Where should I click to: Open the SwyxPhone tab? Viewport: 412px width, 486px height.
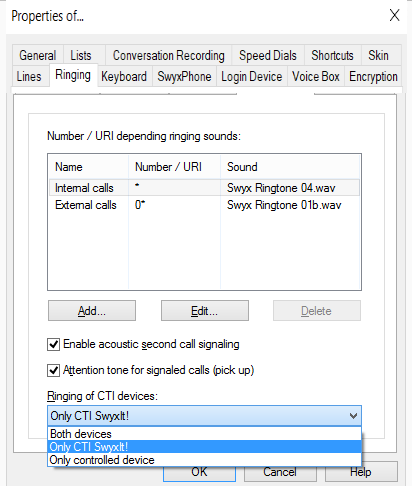point(184,76)
